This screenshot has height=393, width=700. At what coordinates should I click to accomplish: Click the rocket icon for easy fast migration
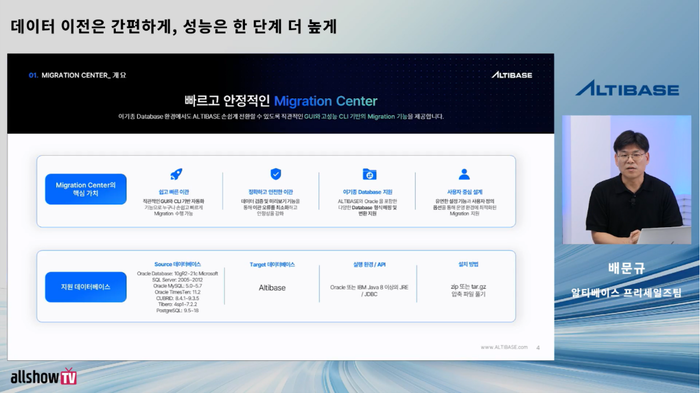176,174
